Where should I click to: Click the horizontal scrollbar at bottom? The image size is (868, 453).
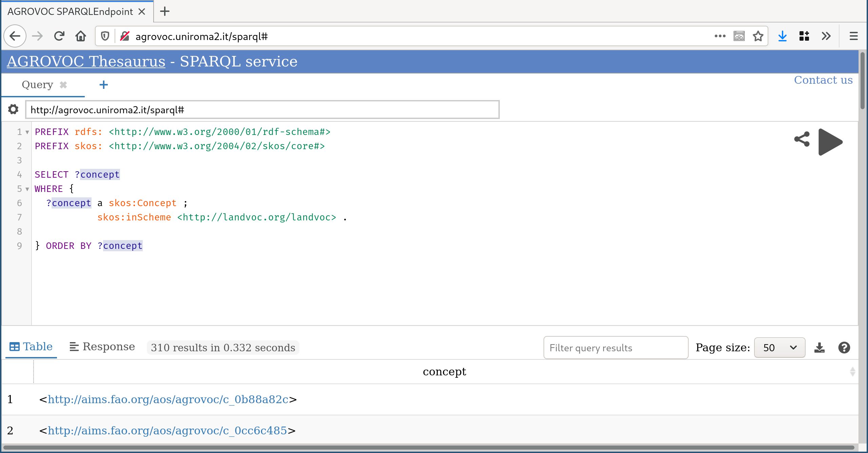tap(429, 448)
